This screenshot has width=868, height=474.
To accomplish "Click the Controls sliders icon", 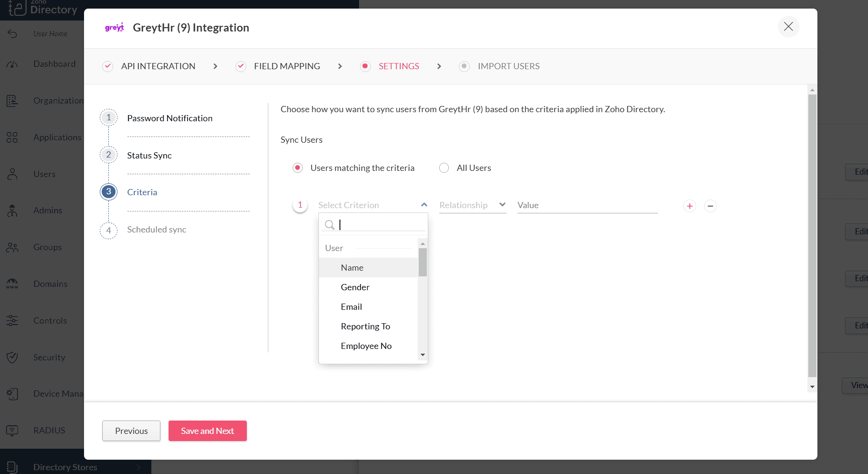I will (12, 321).
